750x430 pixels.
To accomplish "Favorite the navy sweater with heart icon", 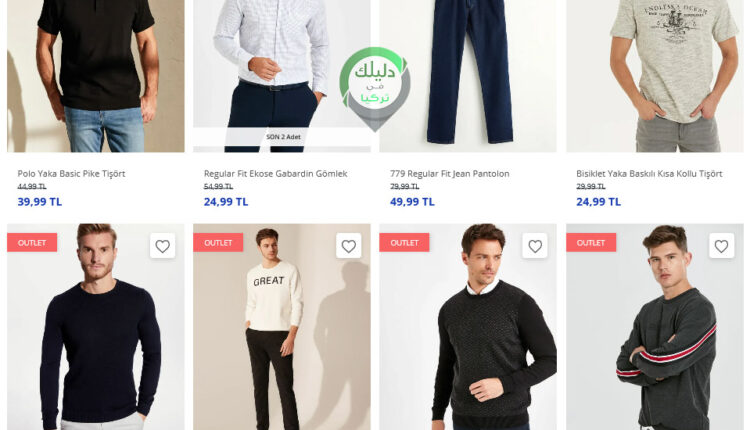I will click(x=162, y=246).
